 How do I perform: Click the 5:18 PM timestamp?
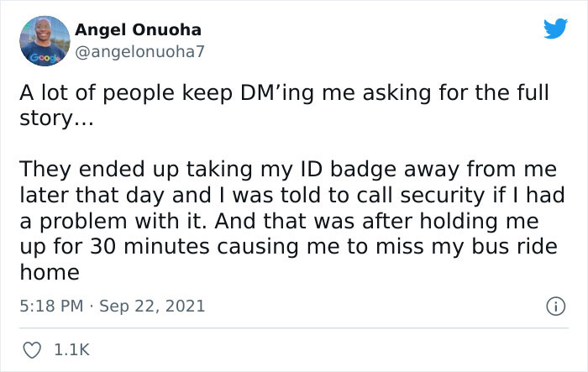[51, 306]
